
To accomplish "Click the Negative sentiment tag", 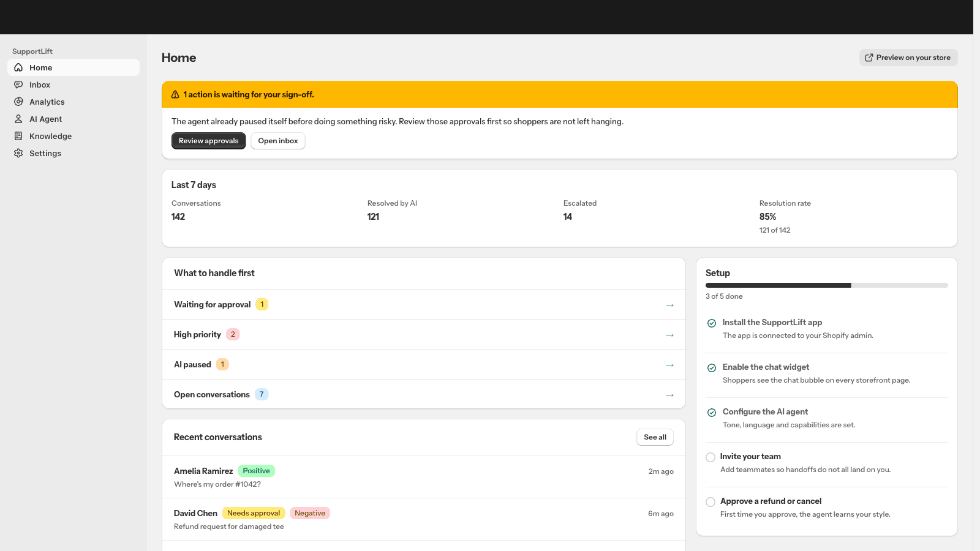I will pos(310,513).
